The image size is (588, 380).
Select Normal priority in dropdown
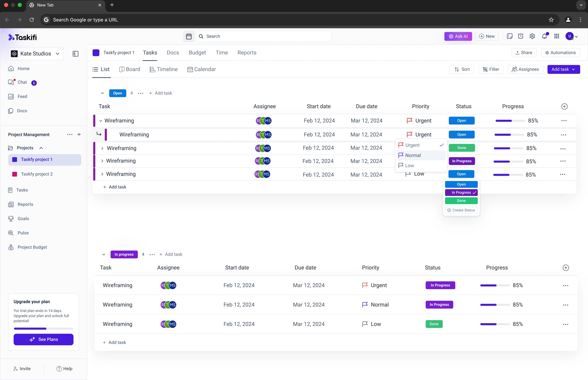click(413, 155)
